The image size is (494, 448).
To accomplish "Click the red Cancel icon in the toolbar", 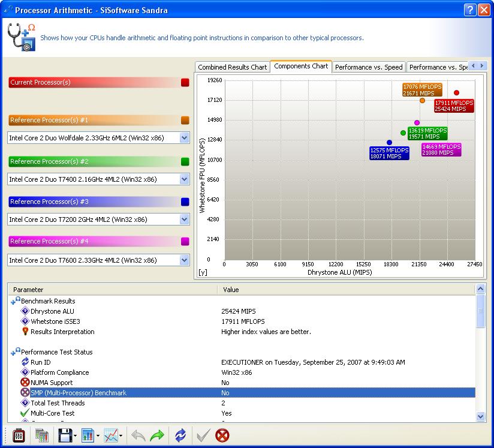I will tap(222, 435).
